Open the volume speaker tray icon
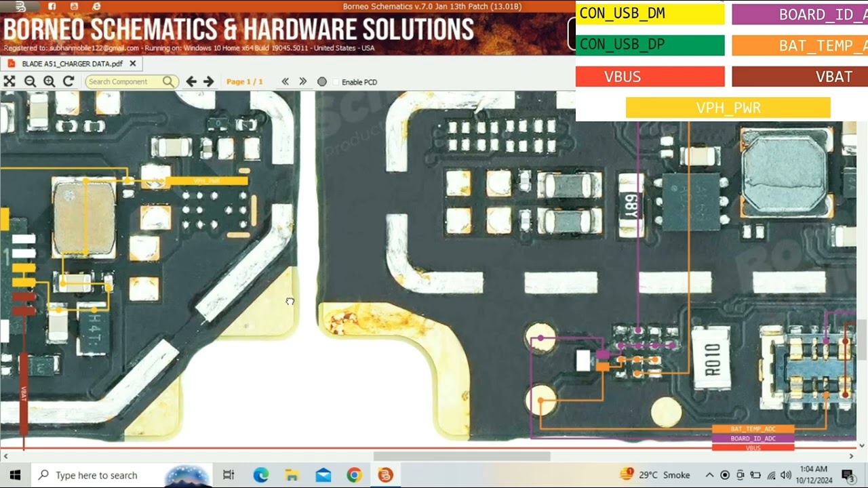Viewport: 868px width, 488px height. click(785, 475)
